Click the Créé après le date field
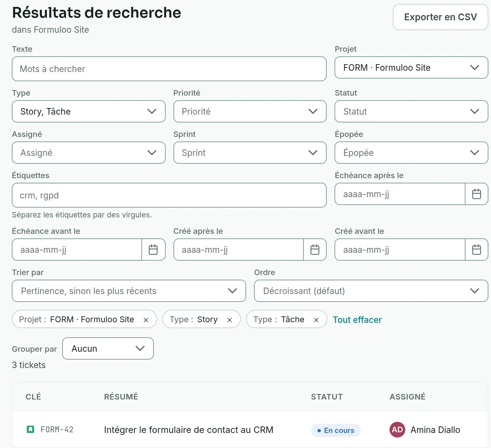The width and height of the screenshot is (491, 448). [239, 250]
